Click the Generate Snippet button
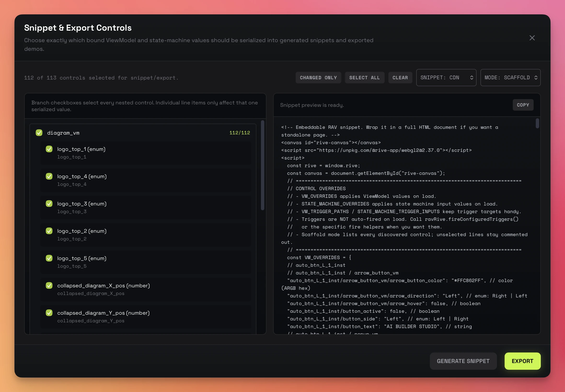 click(463, 361)
